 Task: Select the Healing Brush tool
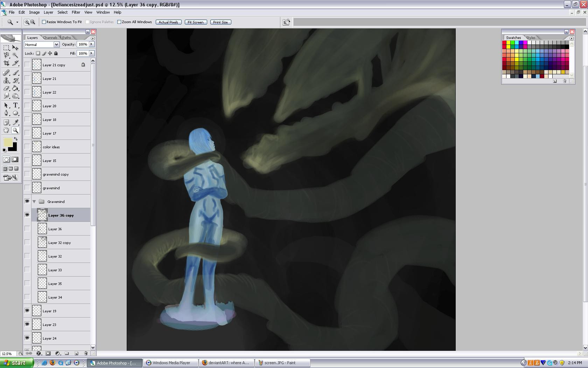pos(6,73)
